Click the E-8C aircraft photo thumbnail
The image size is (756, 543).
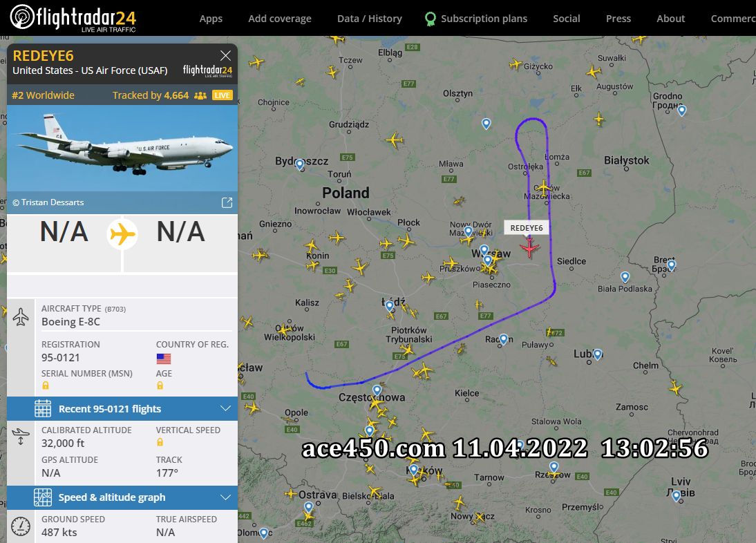122,149
